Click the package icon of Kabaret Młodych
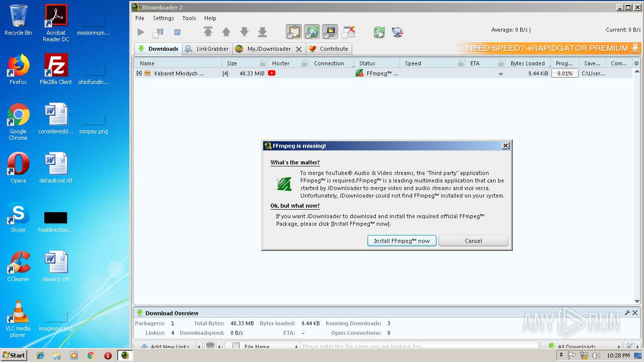The image size is (644, 362). (148, 73)
